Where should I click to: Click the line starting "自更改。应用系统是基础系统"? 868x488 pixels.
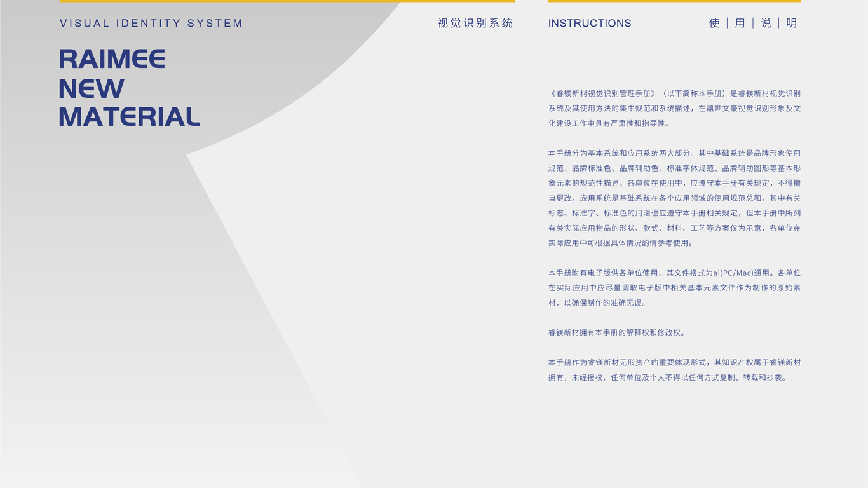674,198
